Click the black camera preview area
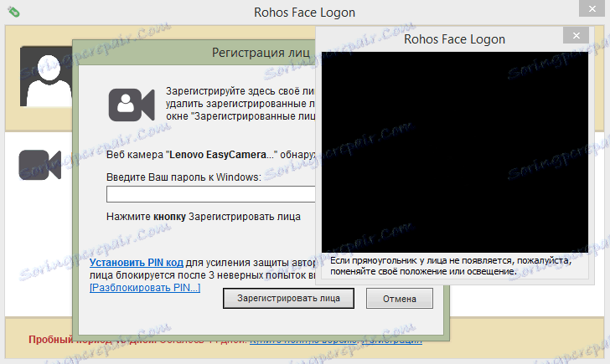This screenshot has width=610, height=364. (455, 152)
